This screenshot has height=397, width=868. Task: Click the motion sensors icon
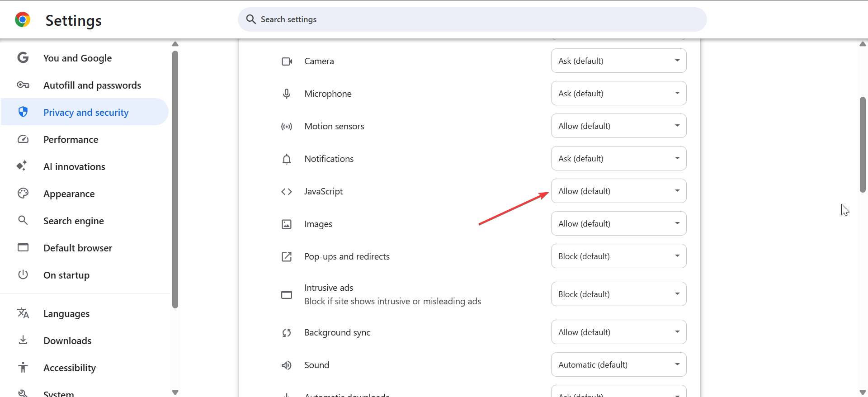coord(287,127)
